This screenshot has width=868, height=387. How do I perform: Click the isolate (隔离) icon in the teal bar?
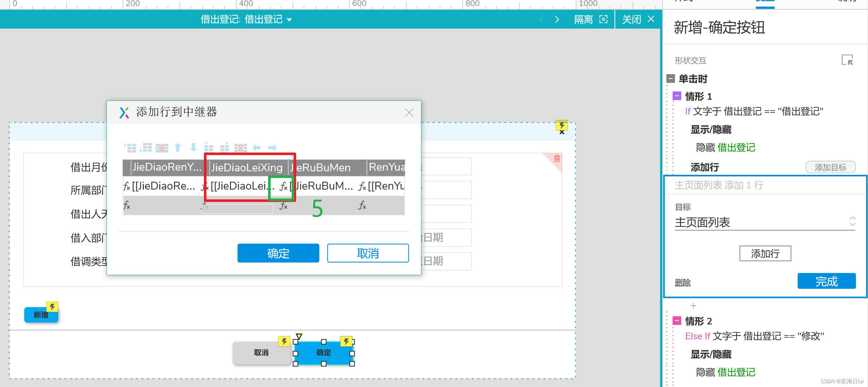tap(603, 19)
